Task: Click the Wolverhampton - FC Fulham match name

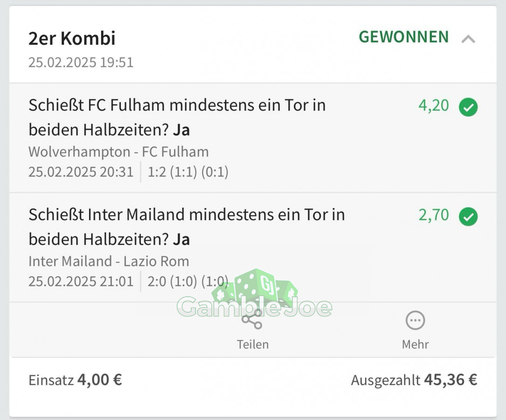Action: pyautogui.click(x=118, y=152)
